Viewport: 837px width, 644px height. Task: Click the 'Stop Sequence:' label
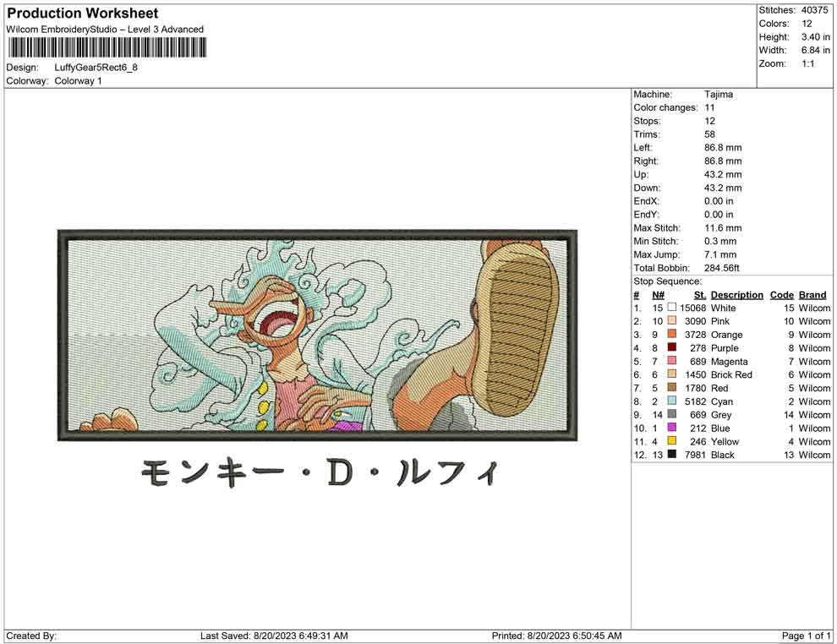(x=668, y=281)
